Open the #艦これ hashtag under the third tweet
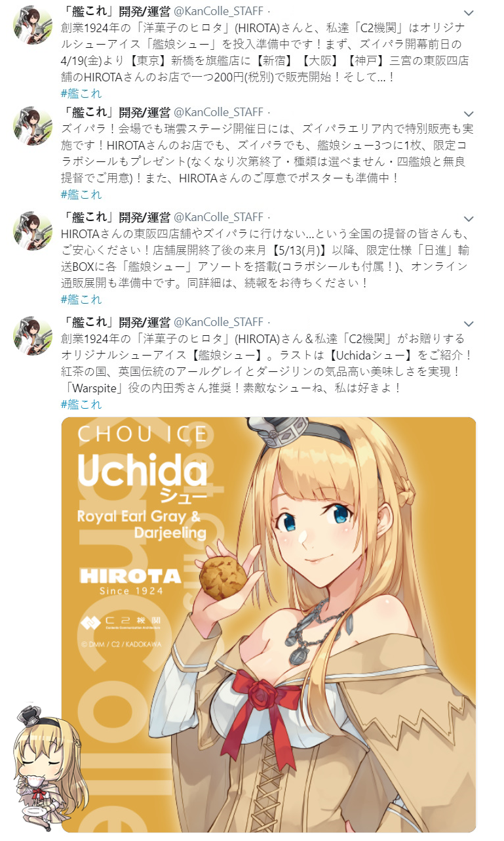 [81, 299]
